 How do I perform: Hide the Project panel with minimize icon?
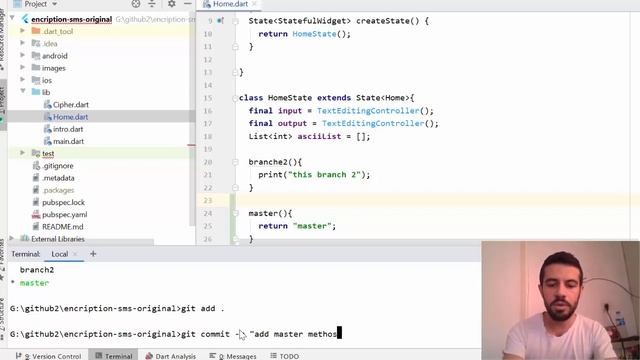[187, 4]
